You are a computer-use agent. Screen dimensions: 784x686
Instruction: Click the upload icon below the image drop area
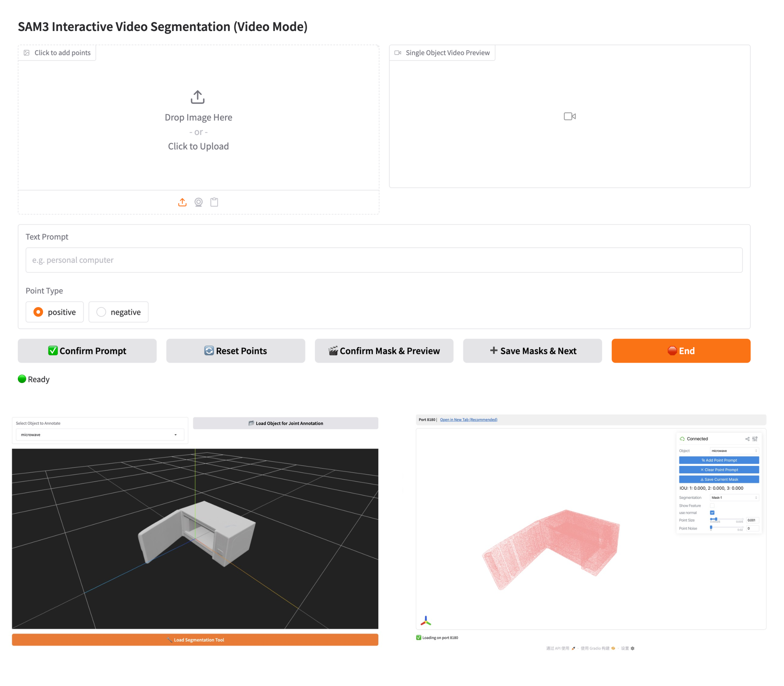[182, 202]
